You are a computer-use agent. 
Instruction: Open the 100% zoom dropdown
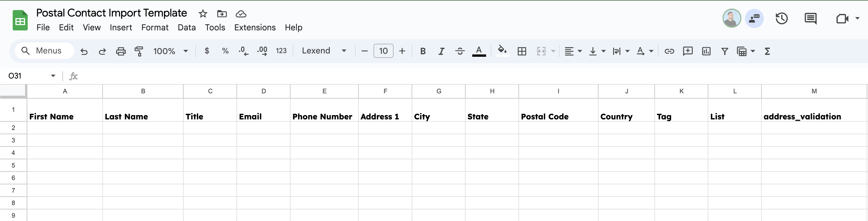(x=170, y=51)
